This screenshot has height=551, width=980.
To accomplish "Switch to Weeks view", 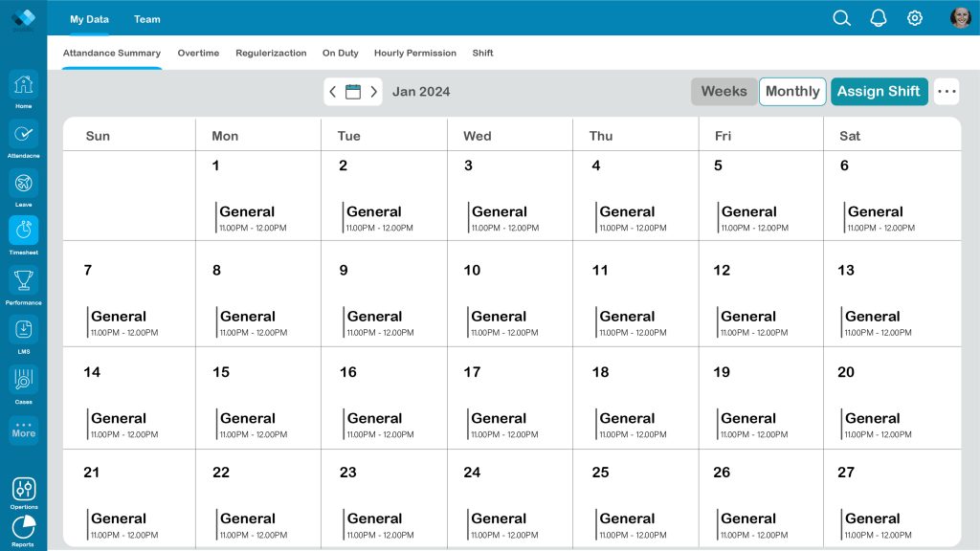I will coord(724,91).
